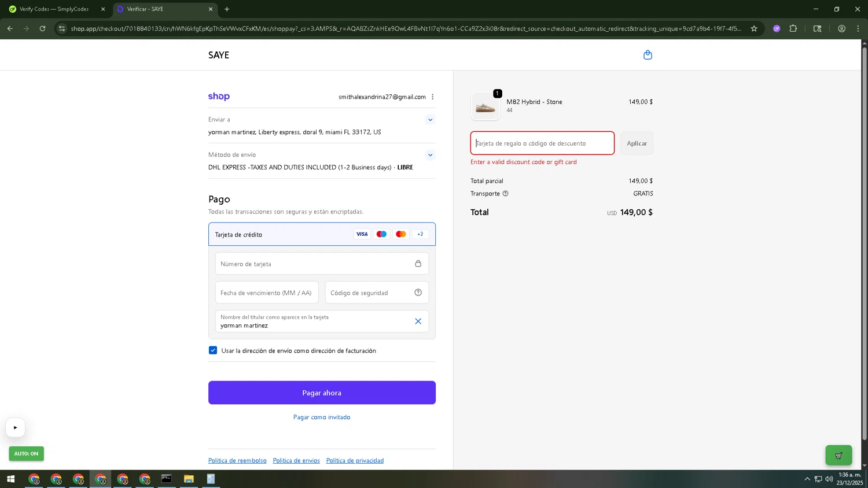Select the Tarjeta de crédito payment option
The width and height of the screenshot is (868, 488).
(322, 234)
